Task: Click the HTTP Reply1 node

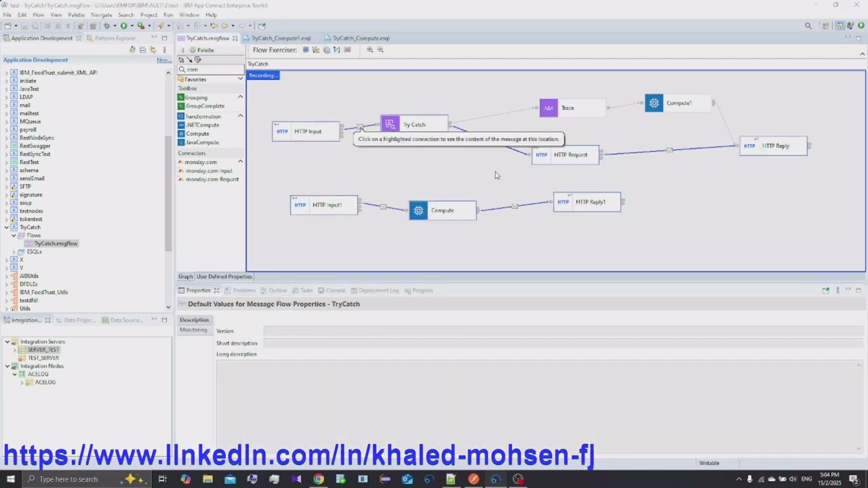Action: pos(587,202)
